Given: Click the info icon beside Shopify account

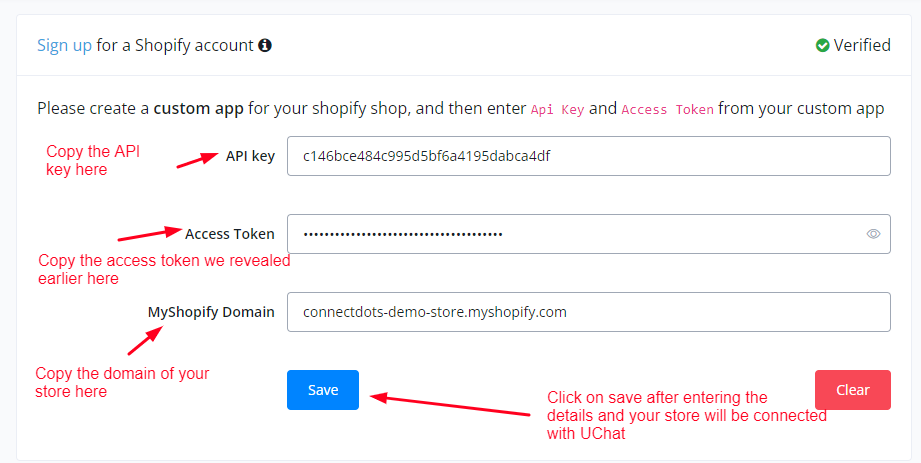Looking at the screenshot, I should pos(265,45).
